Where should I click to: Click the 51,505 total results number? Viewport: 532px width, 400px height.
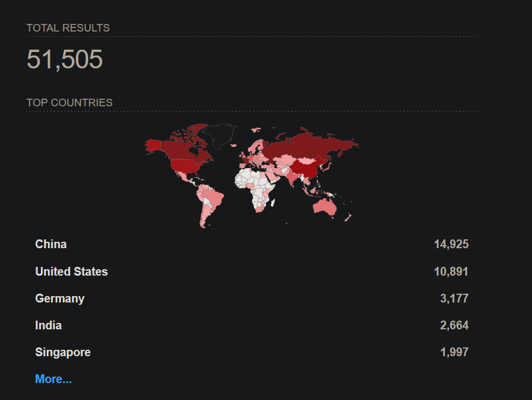coord(65,60)
